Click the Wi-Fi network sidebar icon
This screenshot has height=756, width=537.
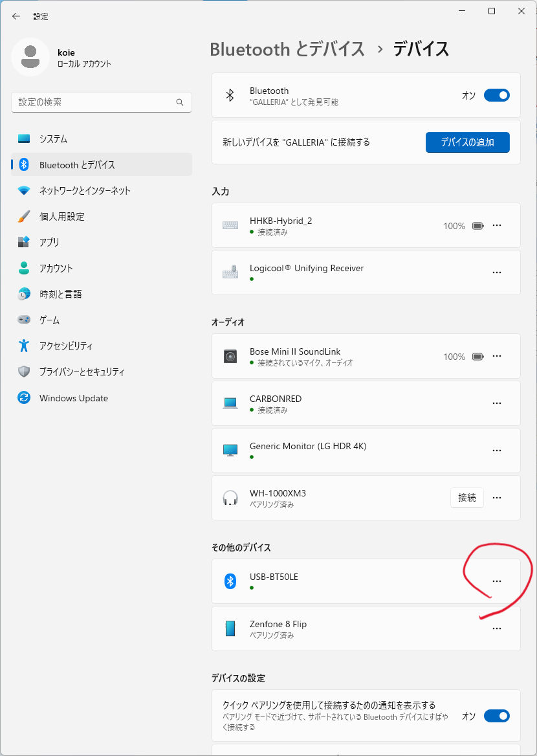pyautogui.click(x=24, y=190)
